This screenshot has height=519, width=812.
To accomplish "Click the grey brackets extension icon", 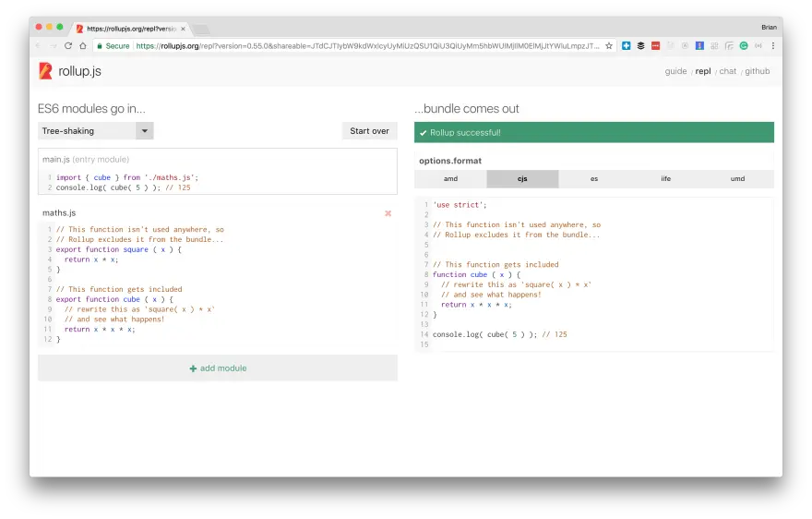I will pyautogui.click(x=758, y=45).
